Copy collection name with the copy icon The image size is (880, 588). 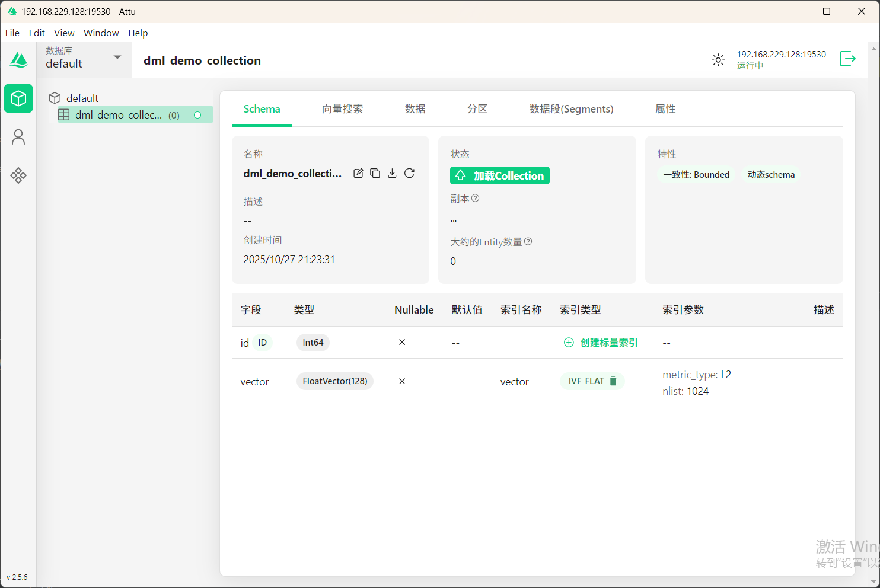(x=375, y=173)
